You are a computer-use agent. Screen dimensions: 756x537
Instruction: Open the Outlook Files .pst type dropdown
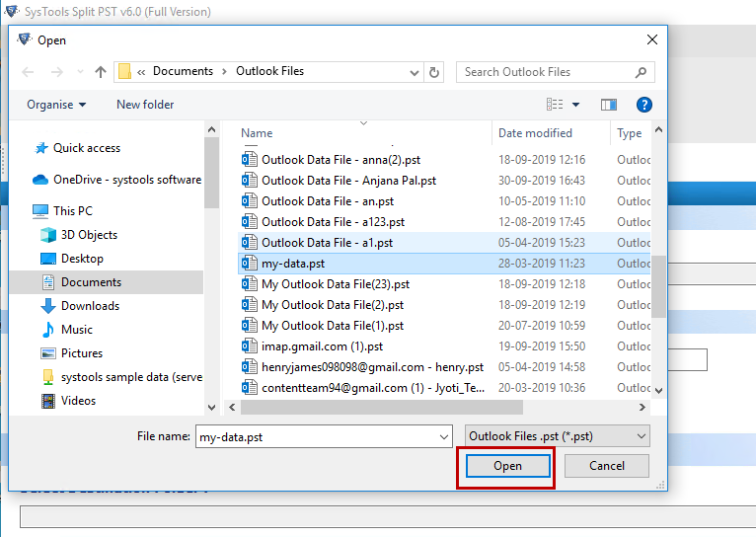pyautogui.click(x=558, y=436)
